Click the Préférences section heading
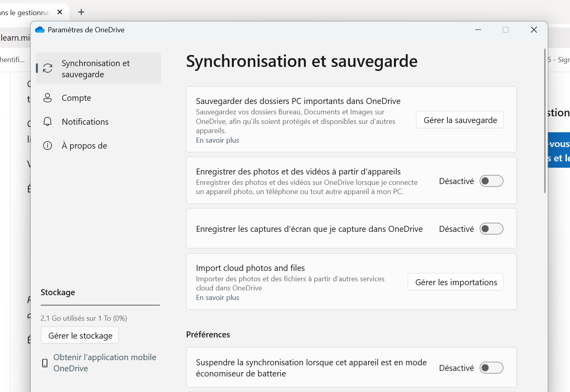The height and width of the screenshot is (392, 570). pyautogui.click(x=208, y=335)
